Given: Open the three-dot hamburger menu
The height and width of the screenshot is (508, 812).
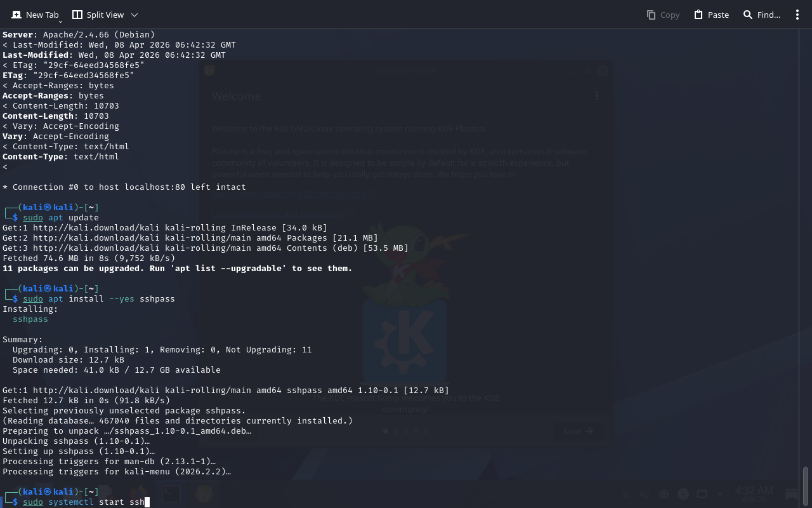Looking at the screenshot, I should click(x=797, y=15).
